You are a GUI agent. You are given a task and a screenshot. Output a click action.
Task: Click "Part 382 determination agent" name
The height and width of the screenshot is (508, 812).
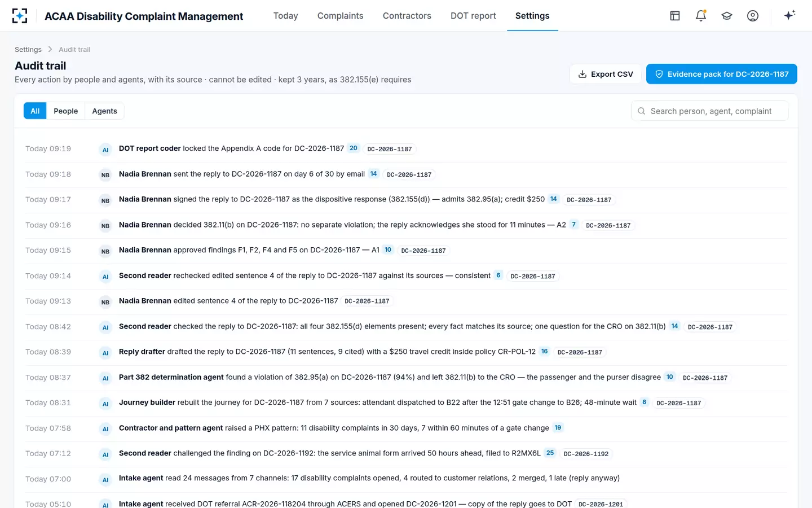(x=171, y=377)
